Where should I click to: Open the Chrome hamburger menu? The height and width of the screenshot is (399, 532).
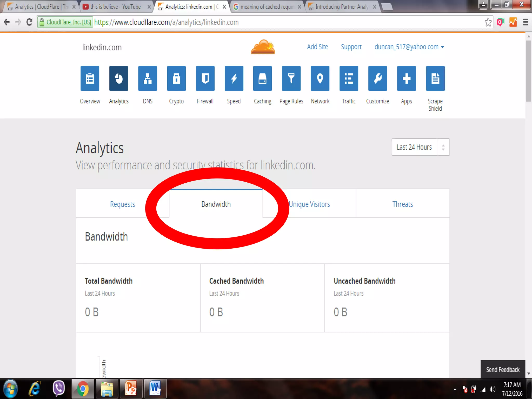[525, 22]
